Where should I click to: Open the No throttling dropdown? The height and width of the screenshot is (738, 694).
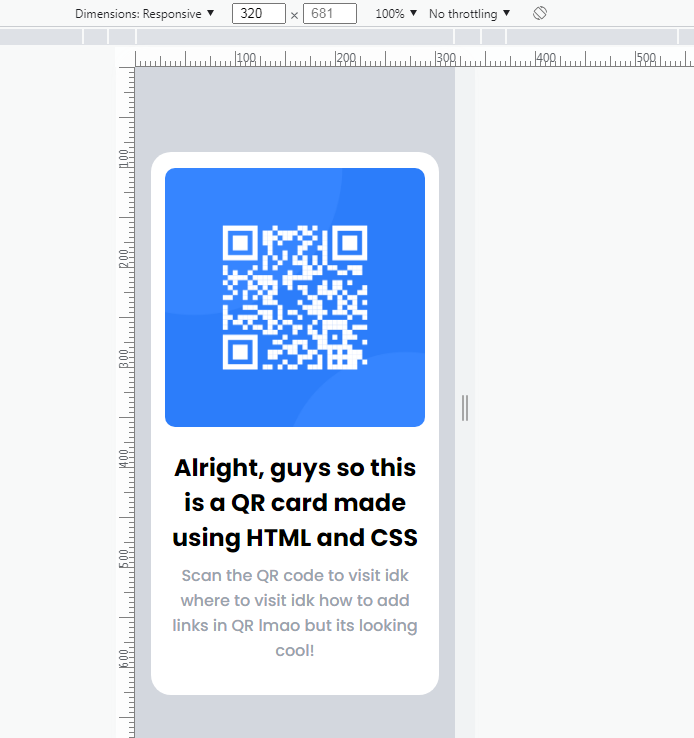469,14
